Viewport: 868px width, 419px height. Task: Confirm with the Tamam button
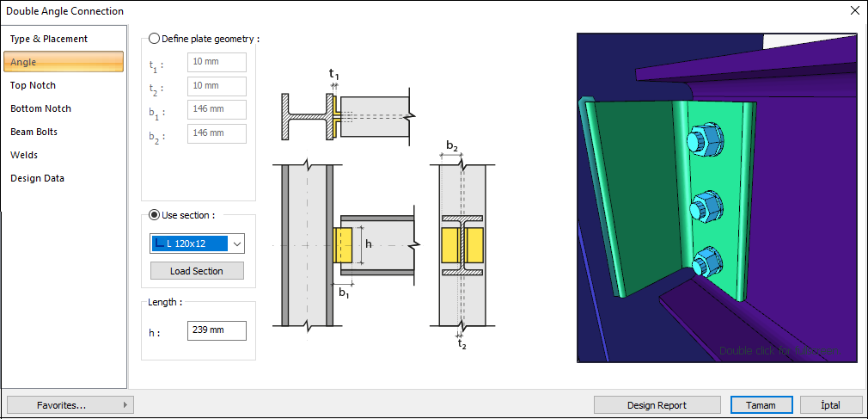(x=760, y=404)
